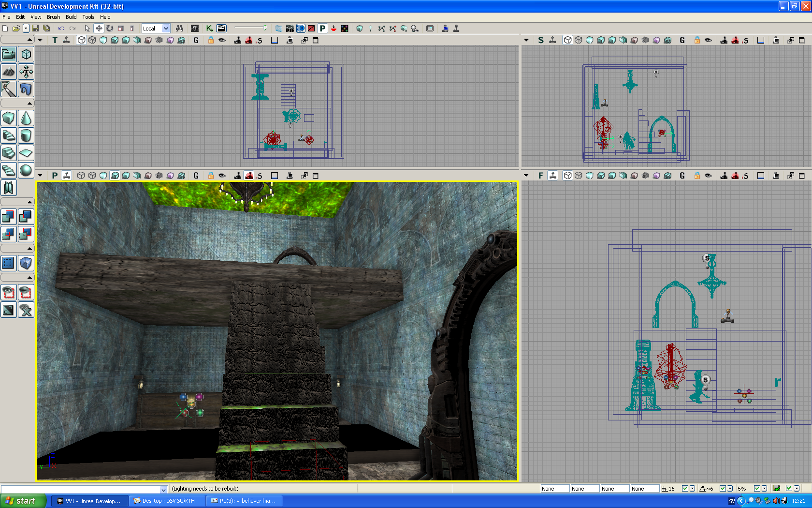Toggle the autosave checkbox in status bar
Viewport: 812px width, 508px height.
click(x=789, y=489)
